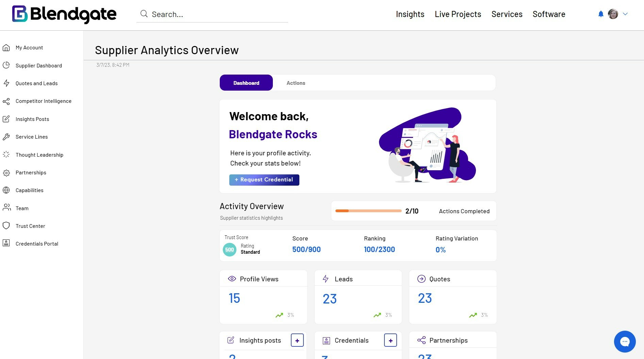Open the live chat bubble
This screenshot has width=644, height=359.
[625, 341]
